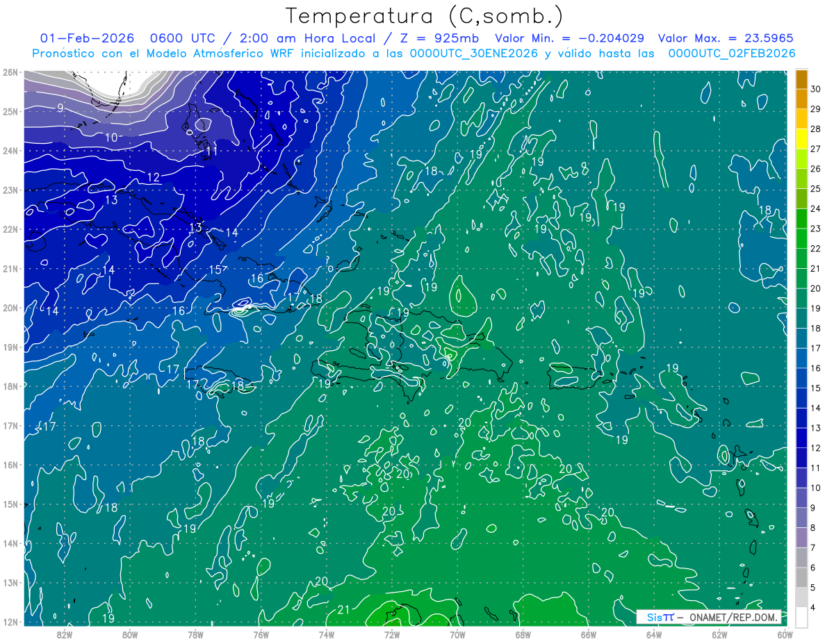Click the '15' contour label on the map

[x=215, y=270]
